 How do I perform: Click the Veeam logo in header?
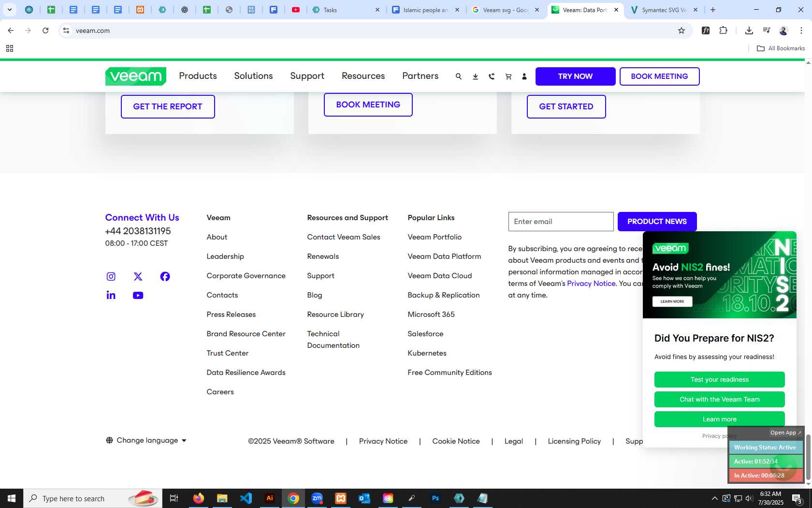[x=136, y=76]
